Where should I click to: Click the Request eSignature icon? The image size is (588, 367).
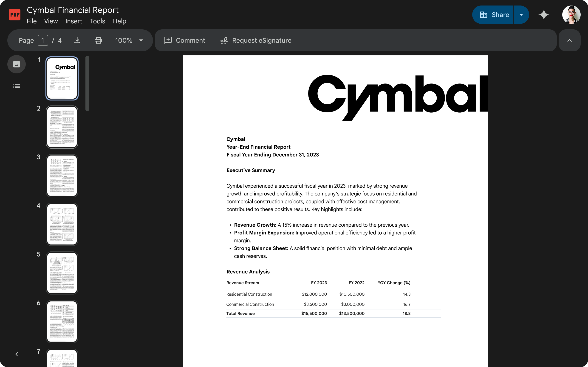pos(224,40)
